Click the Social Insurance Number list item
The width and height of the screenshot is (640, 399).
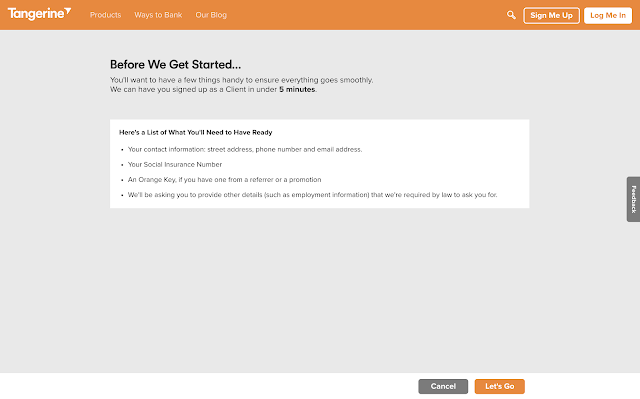[x=175, y=164]
